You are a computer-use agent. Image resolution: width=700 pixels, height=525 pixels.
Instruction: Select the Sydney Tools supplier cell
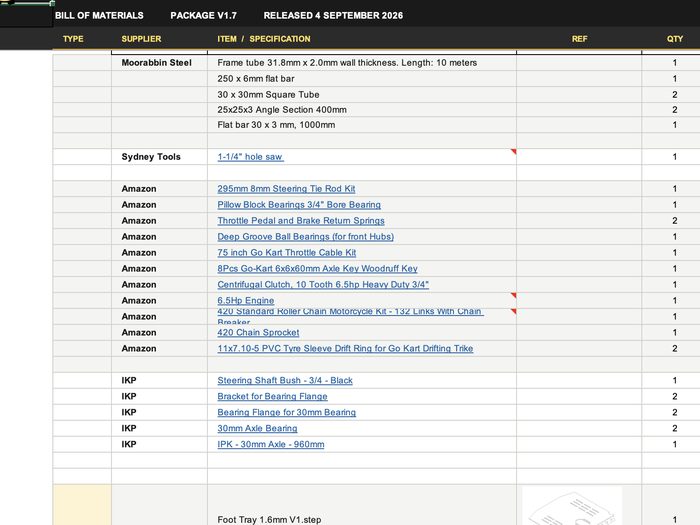click(x=159, y=157)
